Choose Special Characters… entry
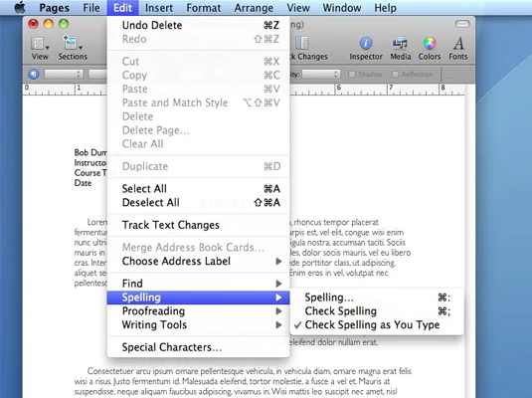 [x=198, y=347]
